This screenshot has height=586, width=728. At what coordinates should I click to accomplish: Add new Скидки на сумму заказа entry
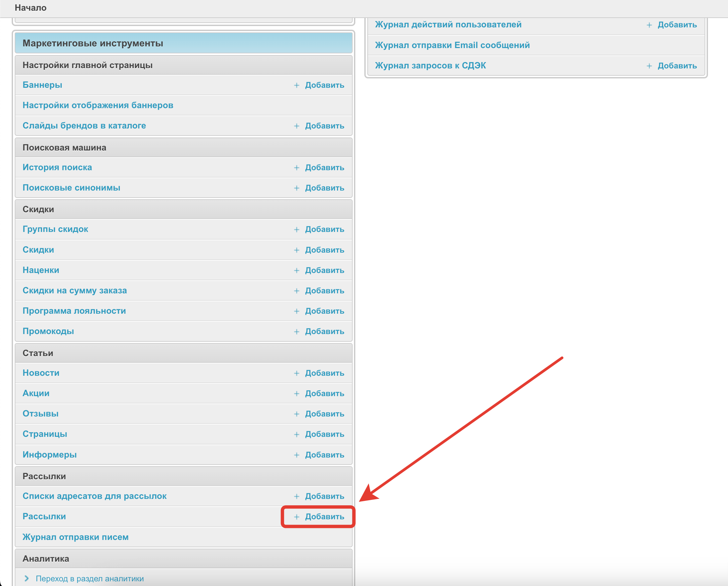[324, 291]
